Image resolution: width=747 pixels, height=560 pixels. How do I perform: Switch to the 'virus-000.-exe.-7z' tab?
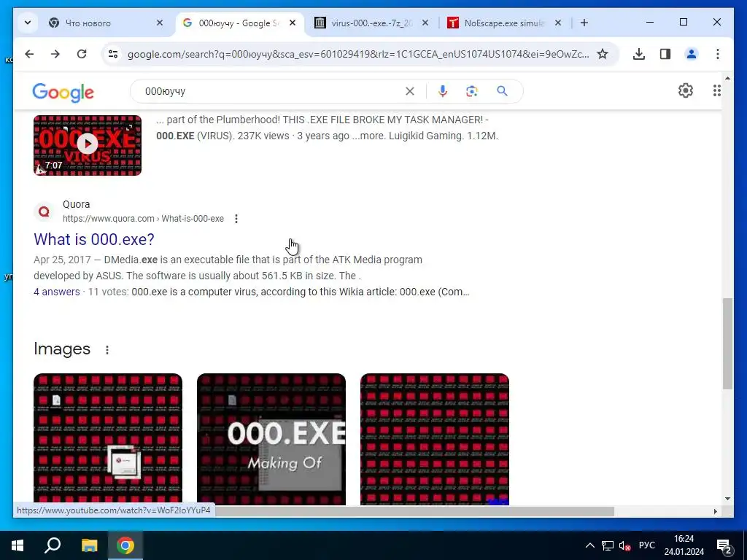[x=363, y=23]
